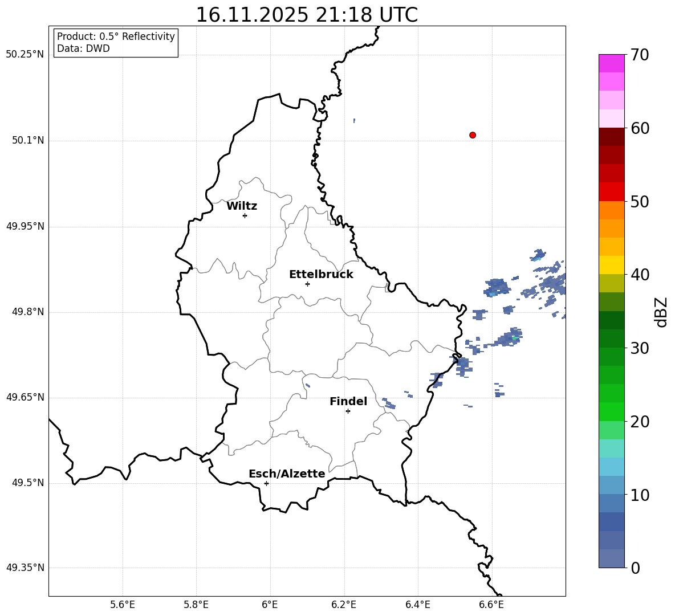
Task: Click the Esch/Alzette location cross marker
Action: click(266, 483)
